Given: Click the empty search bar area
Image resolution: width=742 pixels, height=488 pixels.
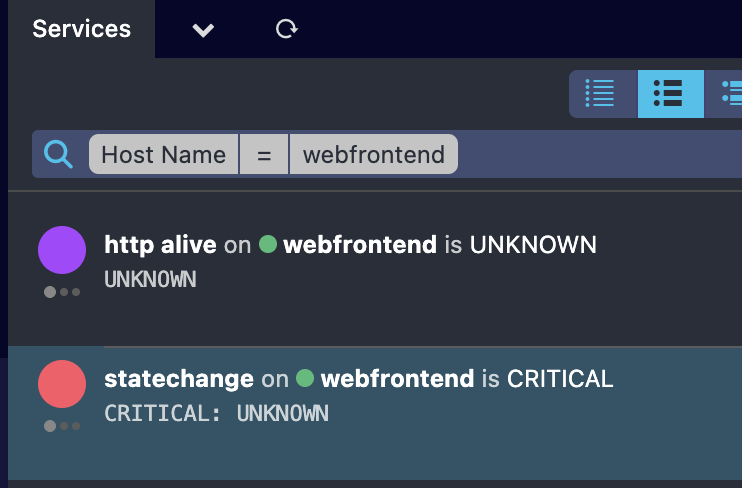Looking at the screenshot, I should coord(599,154).
